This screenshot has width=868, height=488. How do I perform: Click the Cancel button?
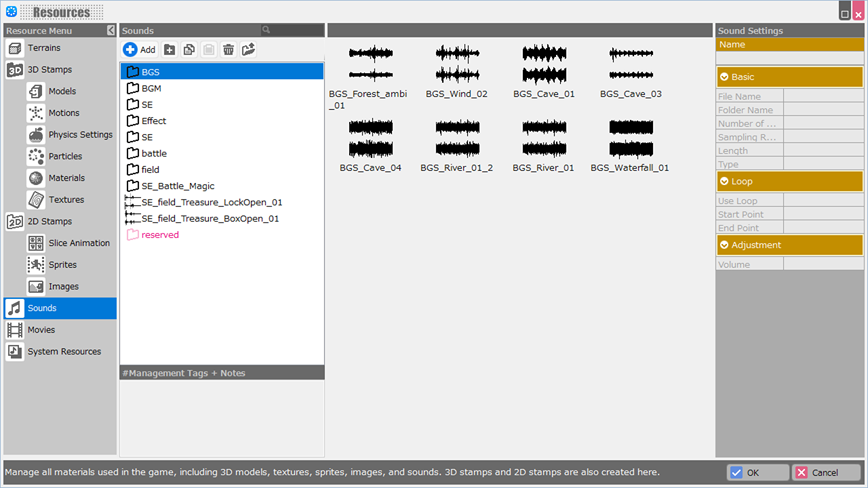click(x=827, y=472)
